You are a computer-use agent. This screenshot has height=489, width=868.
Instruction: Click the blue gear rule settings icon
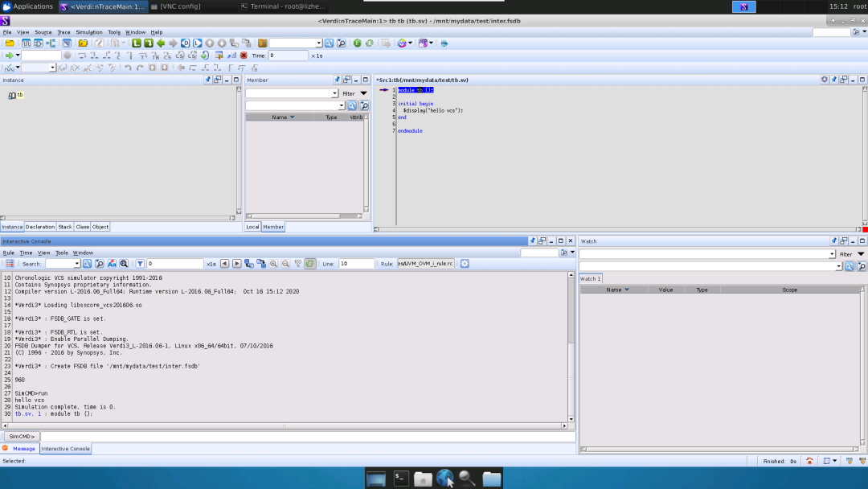pos(465,264)
